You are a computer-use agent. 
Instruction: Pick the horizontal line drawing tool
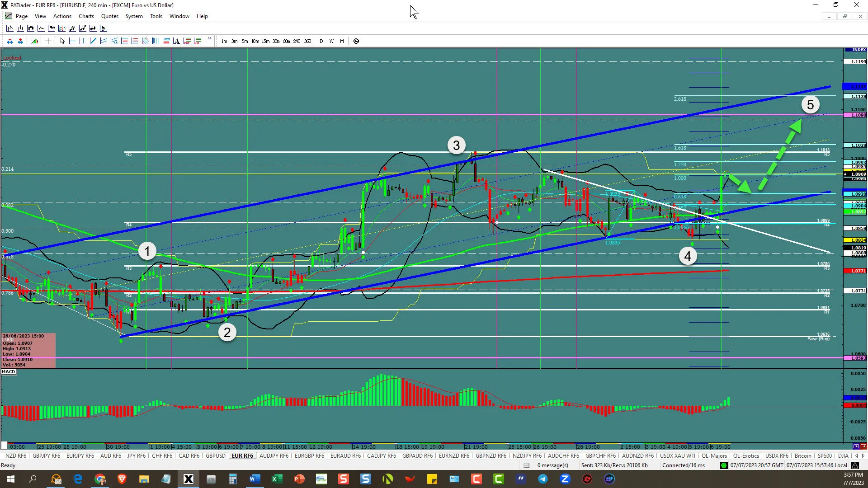[73, 41]
